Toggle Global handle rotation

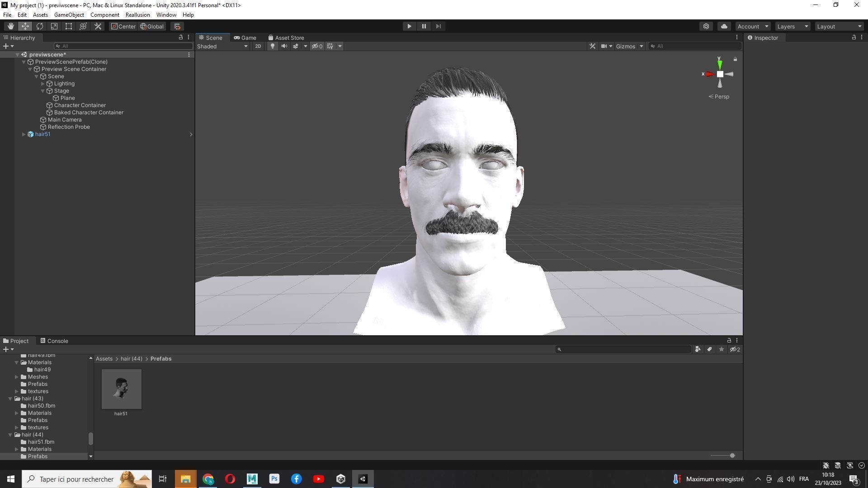tap(152, 26)
